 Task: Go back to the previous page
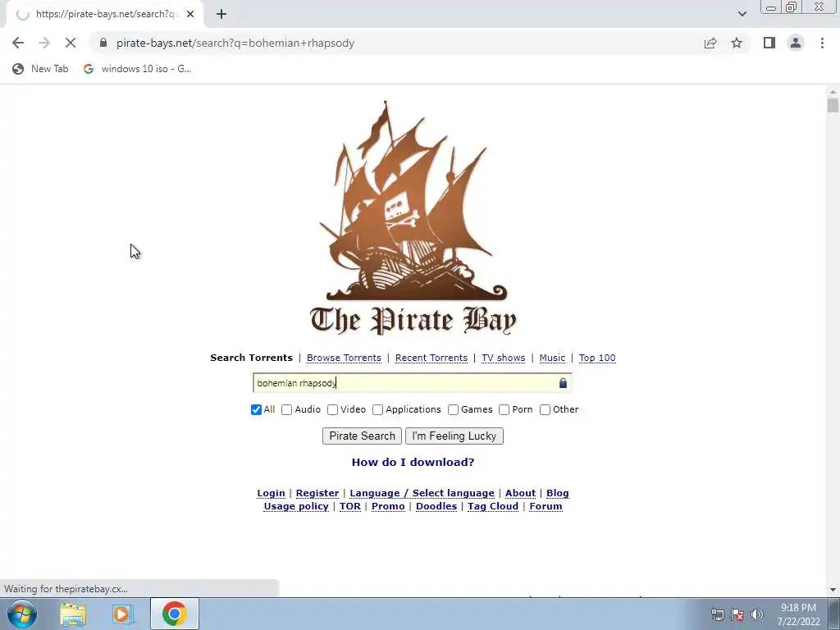click(18, 43)
